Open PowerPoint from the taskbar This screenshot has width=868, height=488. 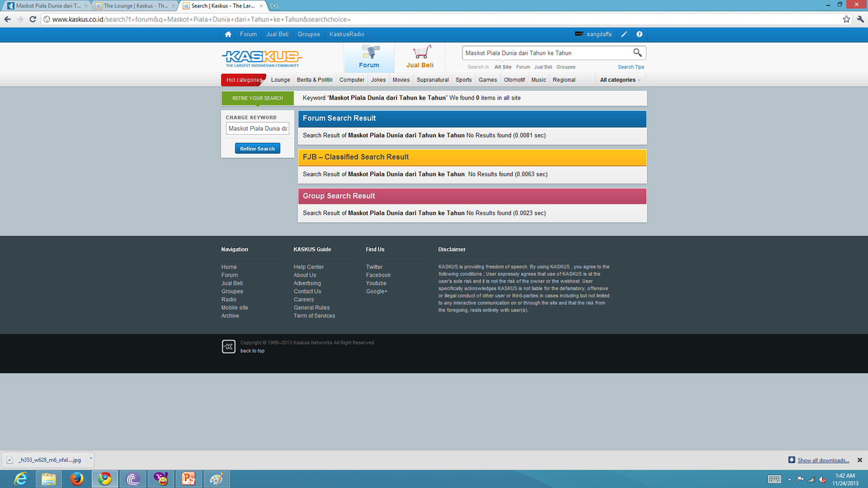click(189, 479)
